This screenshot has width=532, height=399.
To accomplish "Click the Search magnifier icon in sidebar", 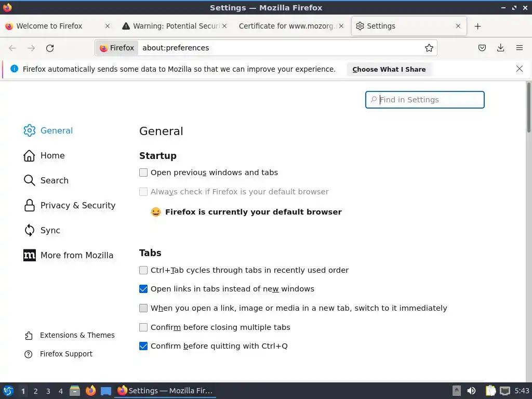I will (29, 180).
